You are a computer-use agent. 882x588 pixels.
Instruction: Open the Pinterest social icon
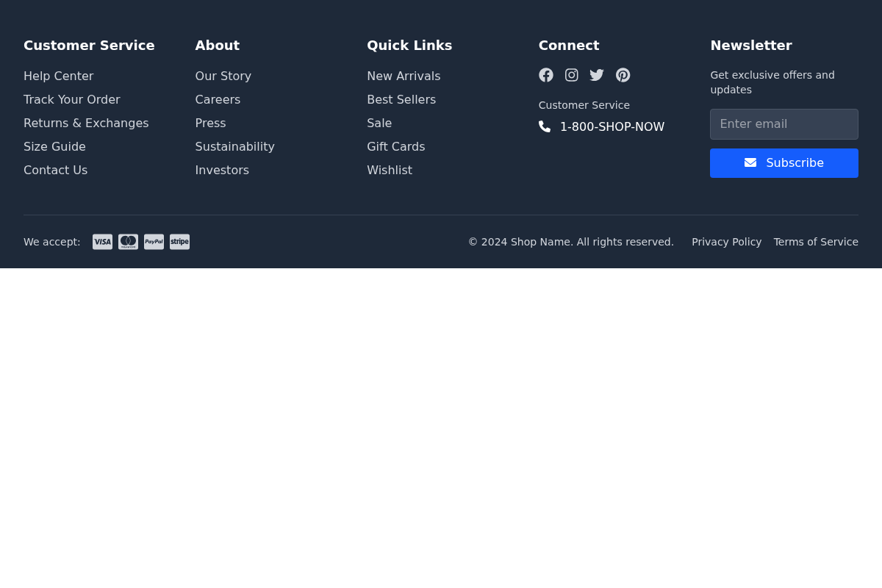[x=623, y=75]
